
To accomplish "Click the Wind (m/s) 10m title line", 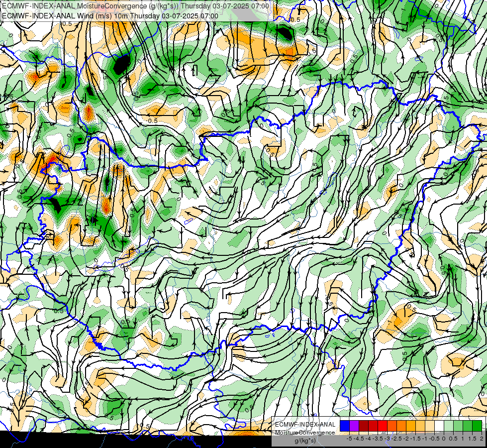I will coord(110,16).
